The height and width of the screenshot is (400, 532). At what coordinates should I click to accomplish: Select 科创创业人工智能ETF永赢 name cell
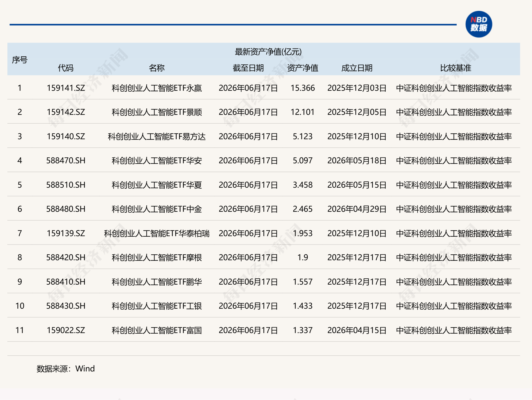tap(157, 88)
